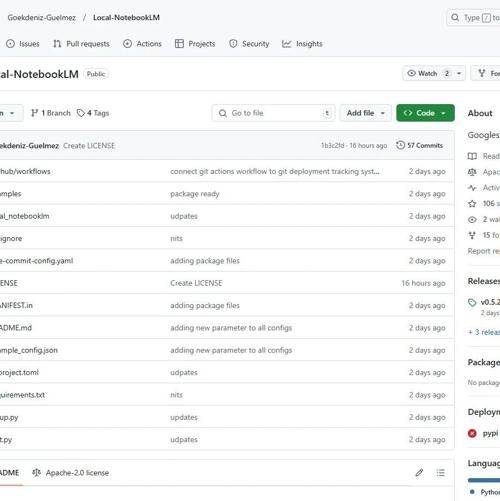Open the README outline list icon

pos(440,473)
